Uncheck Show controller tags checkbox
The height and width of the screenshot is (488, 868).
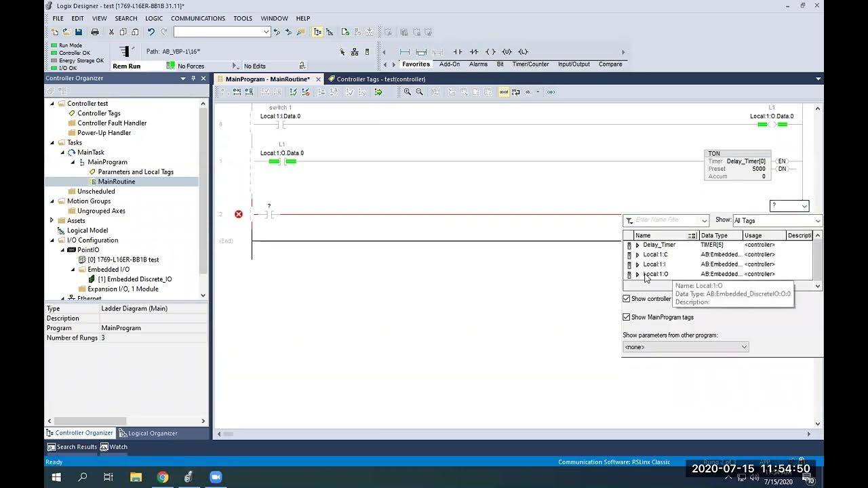tap(627, 299)
